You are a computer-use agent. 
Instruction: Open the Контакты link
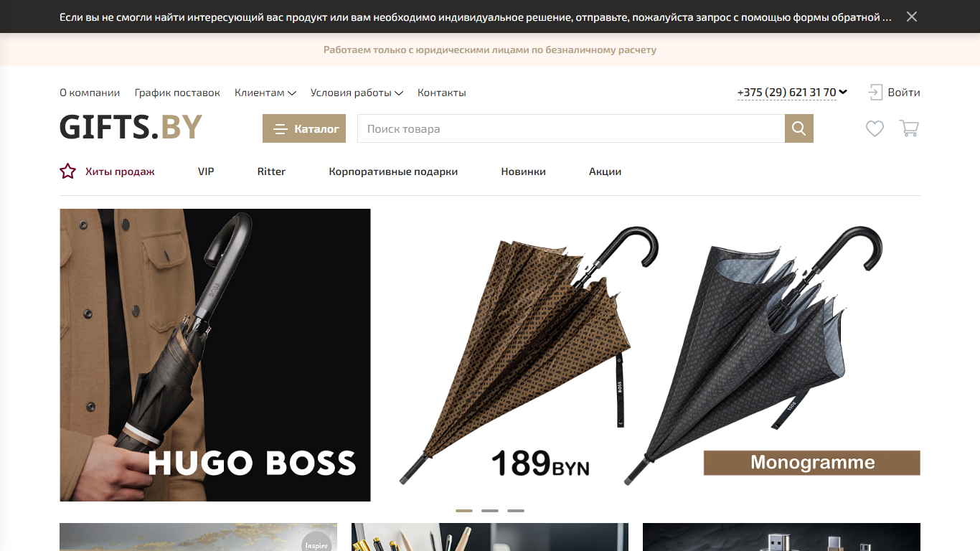click(x=442, y=93)
